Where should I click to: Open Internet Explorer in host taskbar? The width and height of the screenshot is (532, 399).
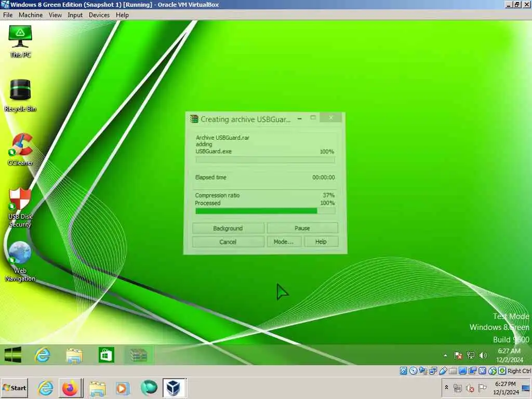point(46,388)
